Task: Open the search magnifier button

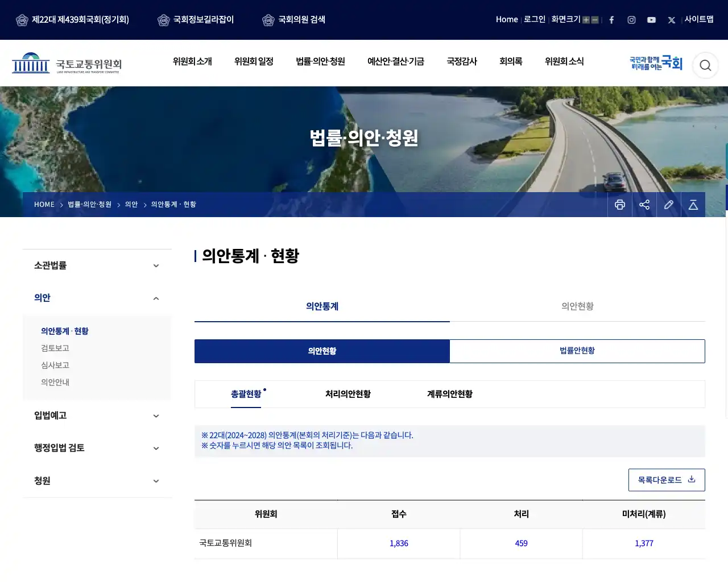Action: (705, 65)
